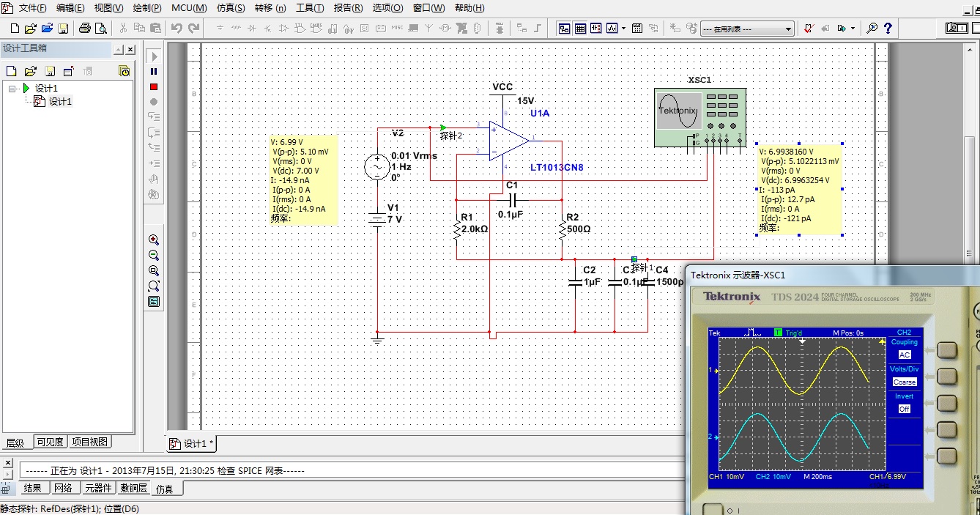
Task: Print the circuit with the printer icon
Action: 85,29
